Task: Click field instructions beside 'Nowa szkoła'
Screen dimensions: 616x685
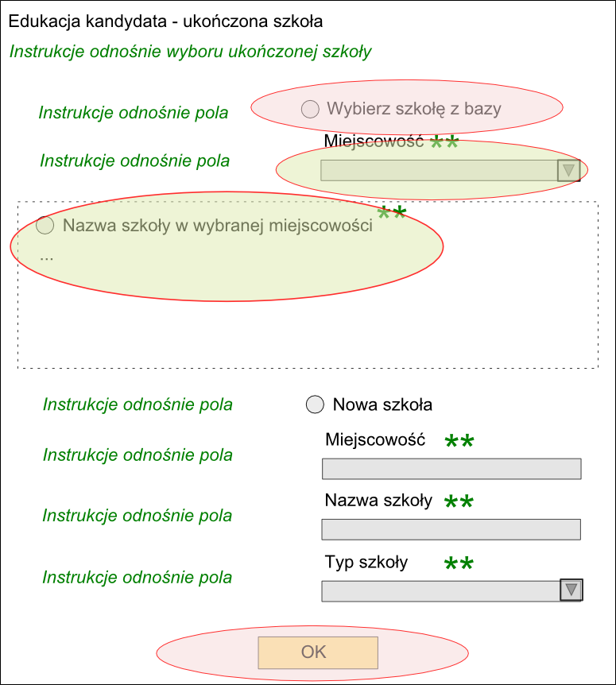Action: pyautogui.click(x=138, y=404)
